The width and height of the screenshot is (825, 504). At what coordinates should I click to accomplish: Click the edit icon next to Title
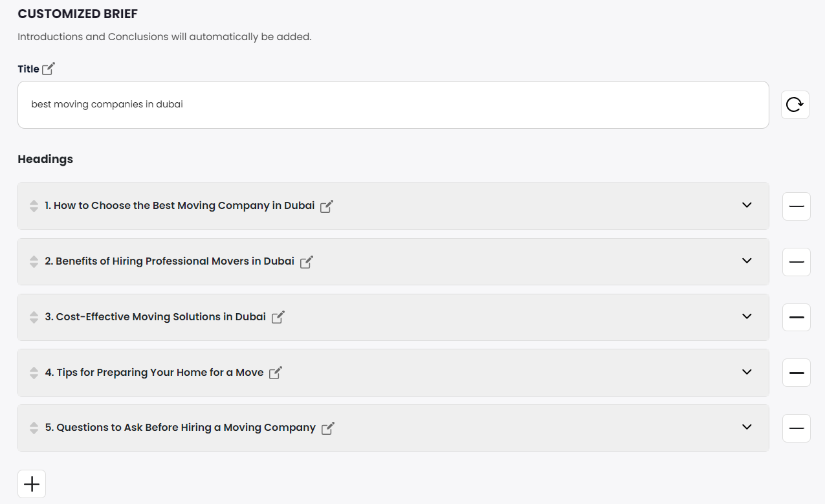(x=49, y=69)
